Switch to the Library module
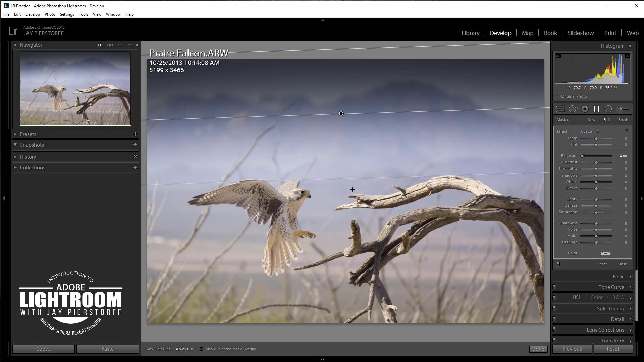Screen dimensions: 644x362 pos(470,33)
